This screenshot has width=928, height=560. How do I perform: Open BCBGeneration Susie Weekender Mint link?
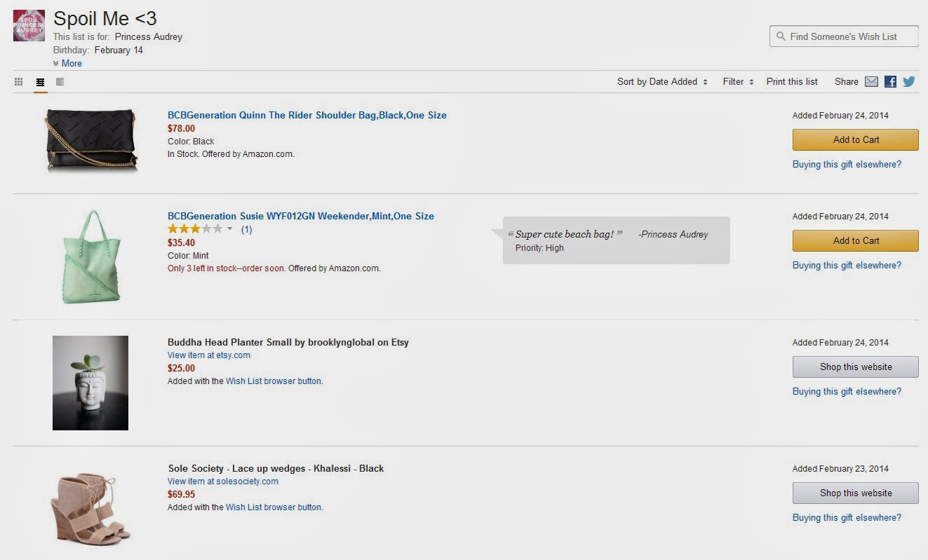click(x=301, y=216)
